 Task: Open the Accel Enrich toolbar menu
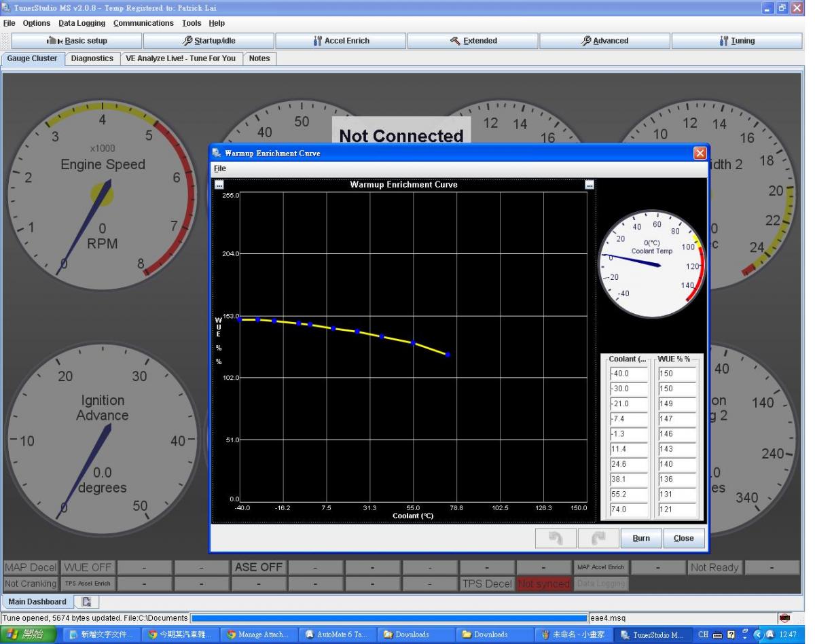point(341,41)
